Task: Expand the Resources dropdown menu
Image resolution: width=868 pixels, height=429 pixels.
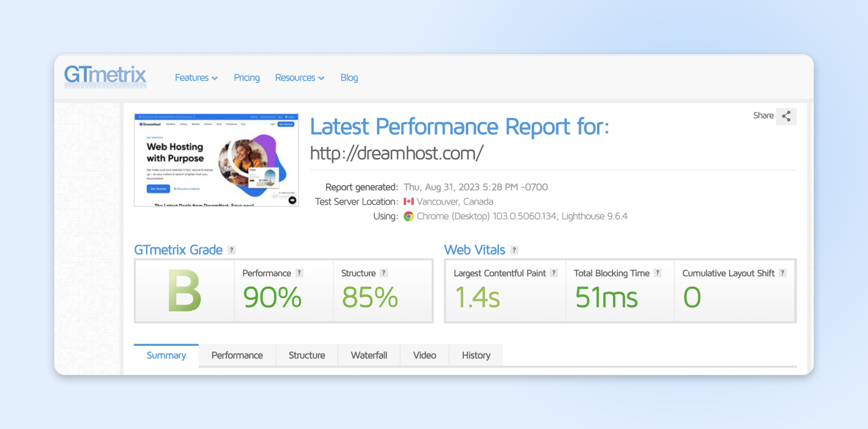Action: pyautogui.click(x=299, y=78)
